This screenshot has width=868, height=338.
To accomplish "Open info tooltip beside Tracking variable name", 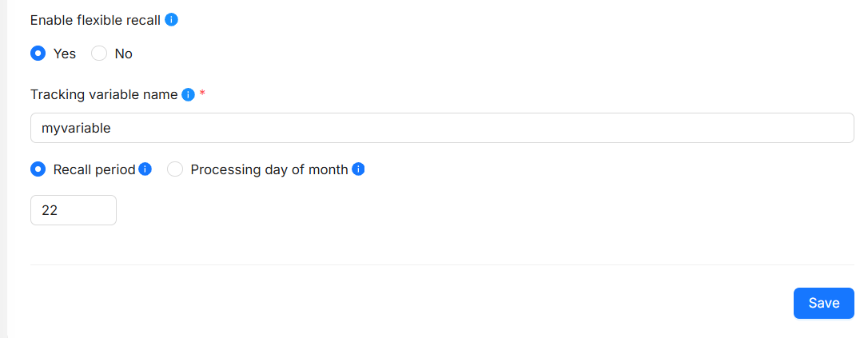I will (x=189, y=95).
